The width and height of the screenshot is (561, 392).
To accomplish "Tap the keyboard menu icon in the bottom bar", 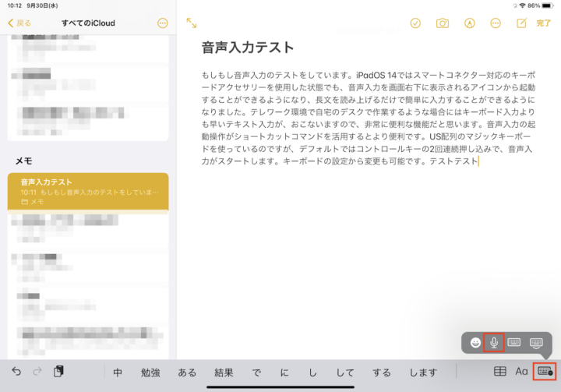I will [545, 372].
